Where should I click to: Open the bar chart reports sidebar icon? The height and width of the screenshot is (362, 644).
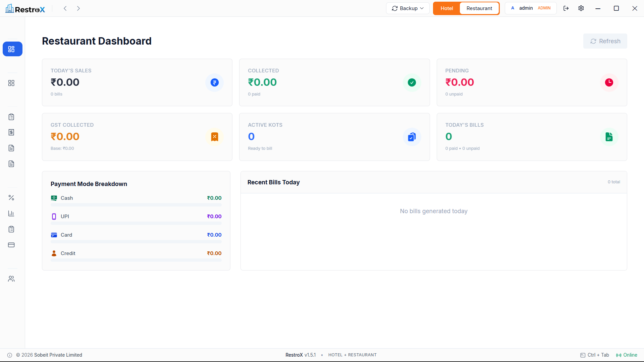pos(11,214)
